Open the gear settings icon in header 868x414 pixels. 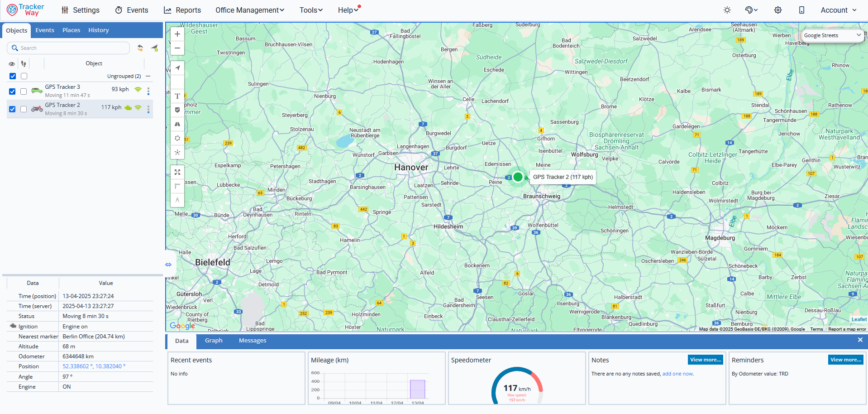(x=778, y=10)
